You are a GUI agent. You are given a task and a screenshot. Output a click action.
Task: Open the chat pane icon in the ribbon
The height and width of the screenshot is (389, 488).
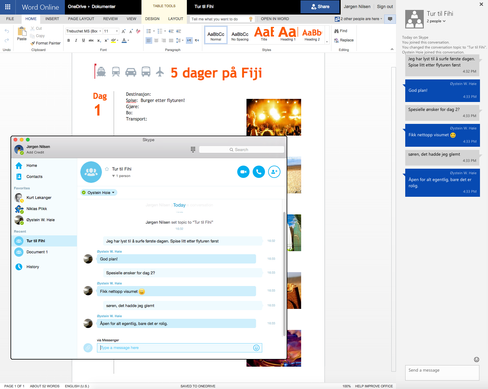[390, 19]
